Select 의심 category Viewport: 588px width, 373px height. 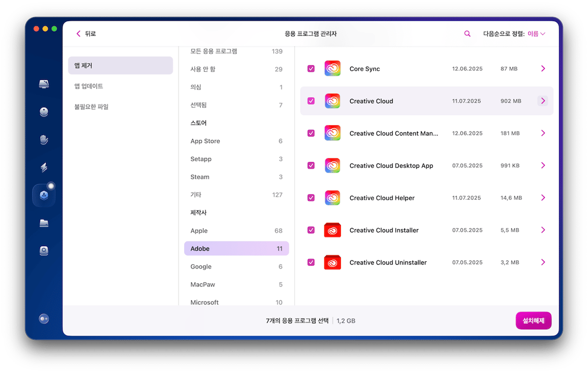236,87
